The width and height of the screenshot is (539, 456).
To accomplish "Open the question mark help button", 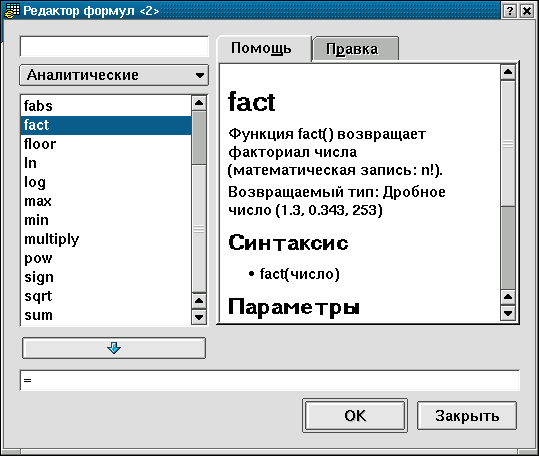I will [x=509, y=11].
